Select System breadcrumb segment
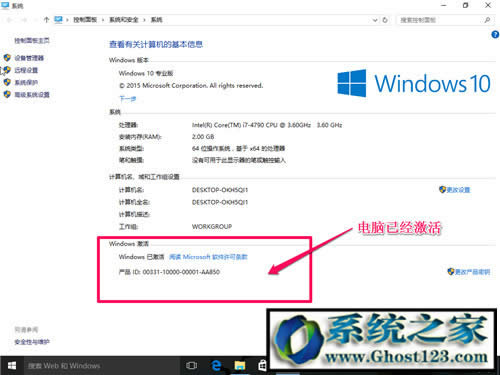Viewport: 500px width, 375px height. coord(156,20)
